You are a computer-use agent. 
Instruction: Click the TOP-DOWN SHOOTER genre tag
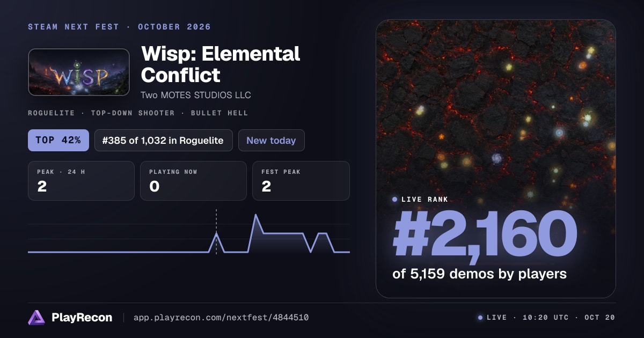point(133,113)
